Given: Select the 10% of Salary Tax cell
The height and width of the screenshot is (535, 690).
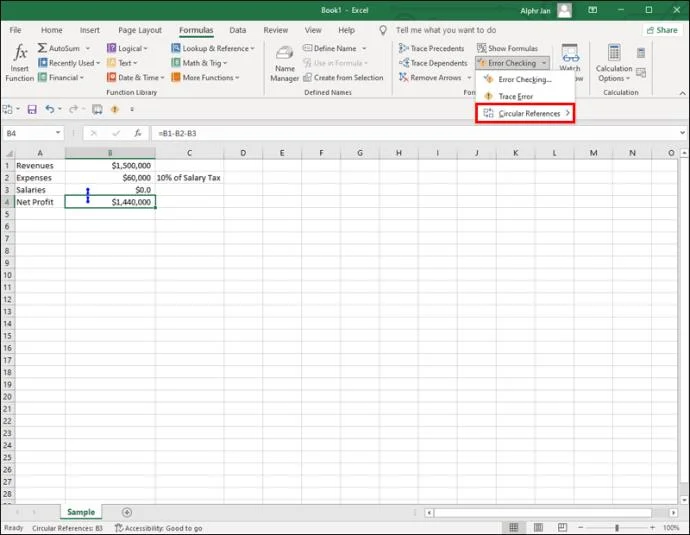Looking at the screenshot, I should tap(189, 178).
